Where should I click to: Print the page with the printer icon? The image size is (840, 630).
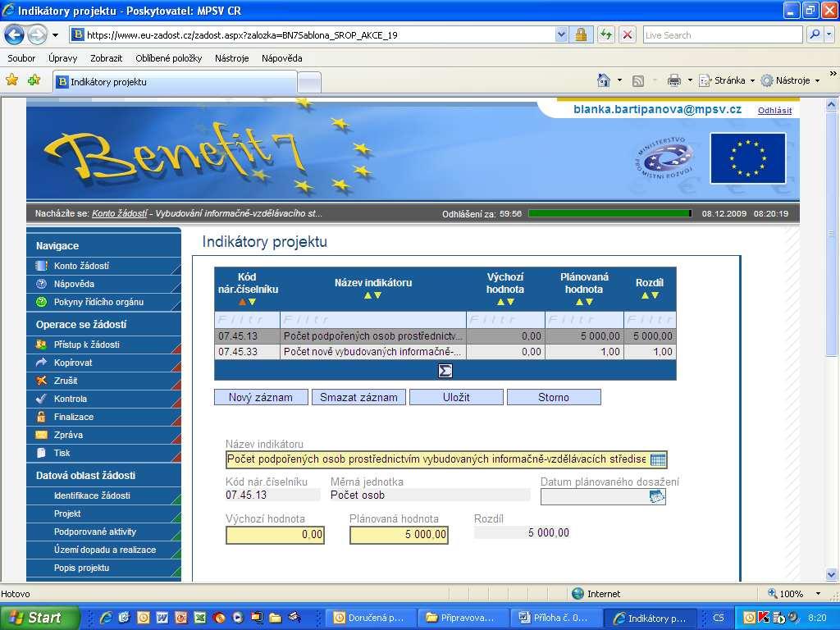674,80
